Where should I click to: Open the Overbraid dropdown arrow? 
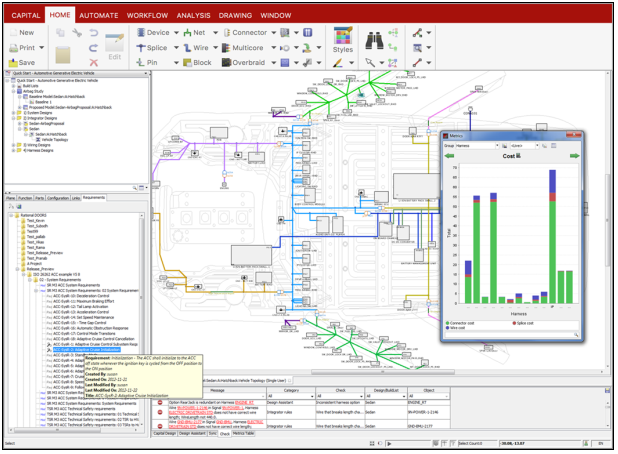pos(274,63)
